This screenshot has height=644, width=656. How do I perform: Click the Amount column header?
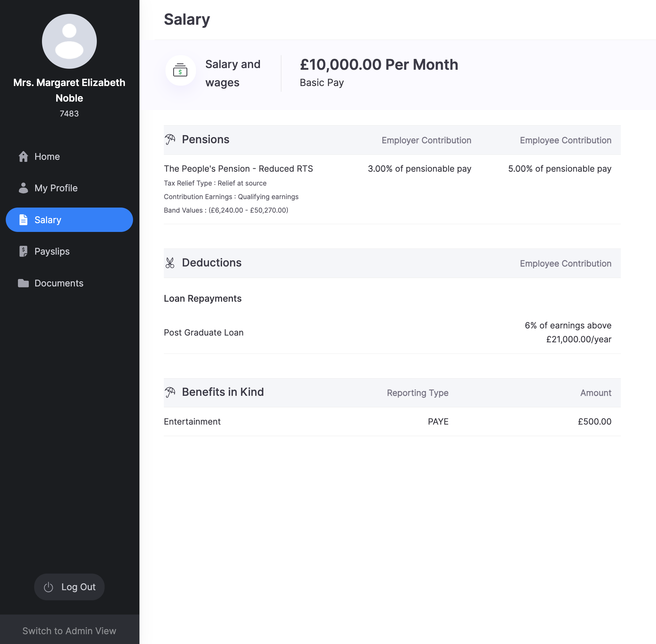596,393
